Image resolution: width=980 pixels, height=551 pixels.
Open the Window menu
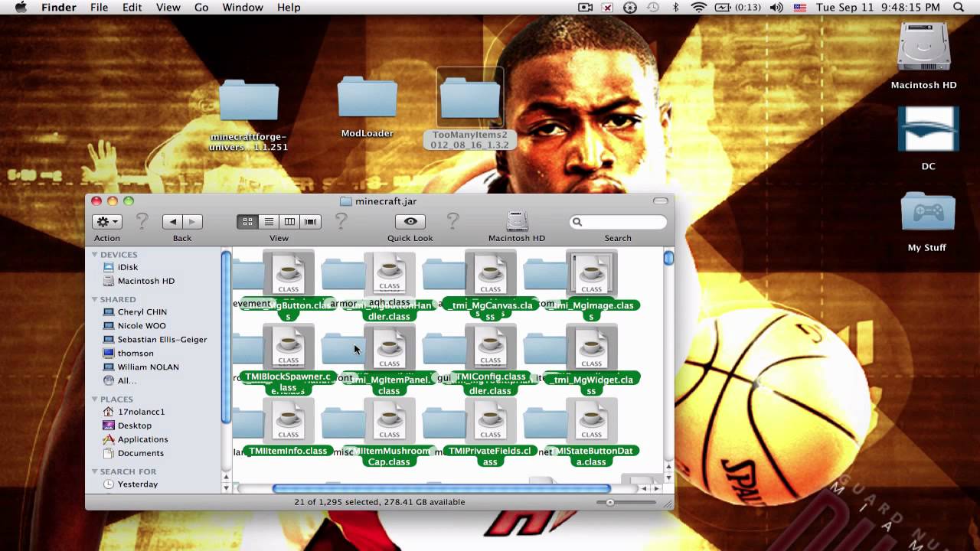click(x=241, y=7)
